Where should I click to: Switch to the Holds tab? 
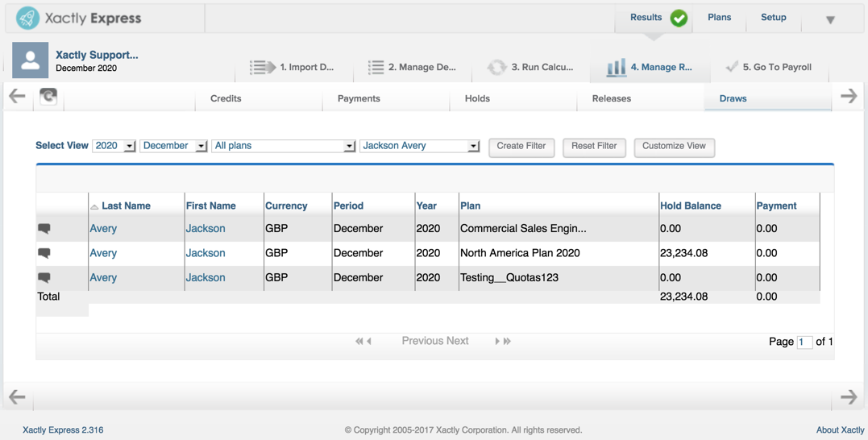pyautogui.click(x=477, y=98)
